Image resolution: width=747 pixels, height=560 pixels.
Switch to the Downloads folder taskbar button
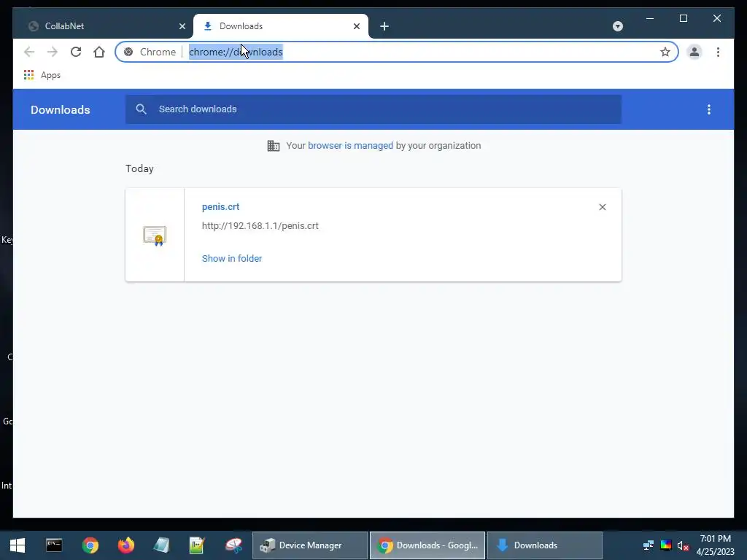(544, 545)
